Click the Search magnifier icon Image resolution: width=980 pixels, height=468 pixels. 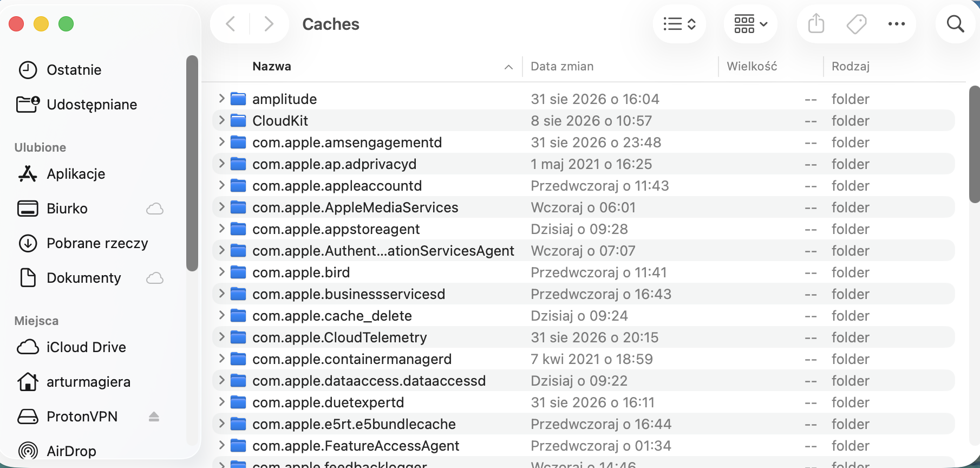(x=956, y=24)
